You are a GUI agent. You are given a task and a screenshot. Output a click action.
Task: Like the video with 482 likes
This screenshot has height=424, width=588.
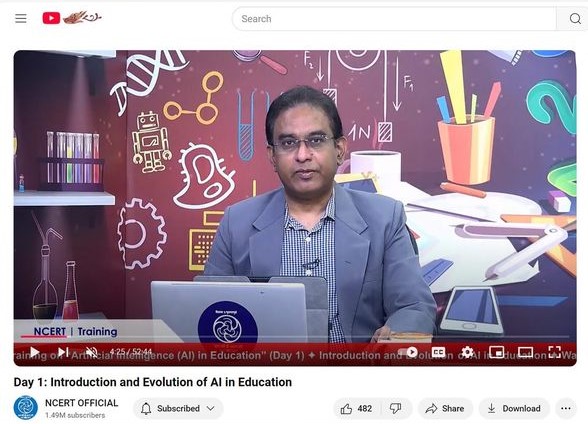tap(357, 408)
